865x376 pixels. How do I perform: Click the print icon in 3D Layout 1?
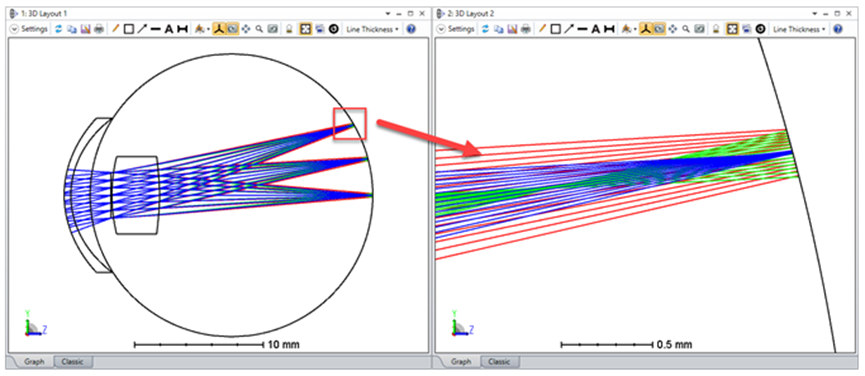98,29
